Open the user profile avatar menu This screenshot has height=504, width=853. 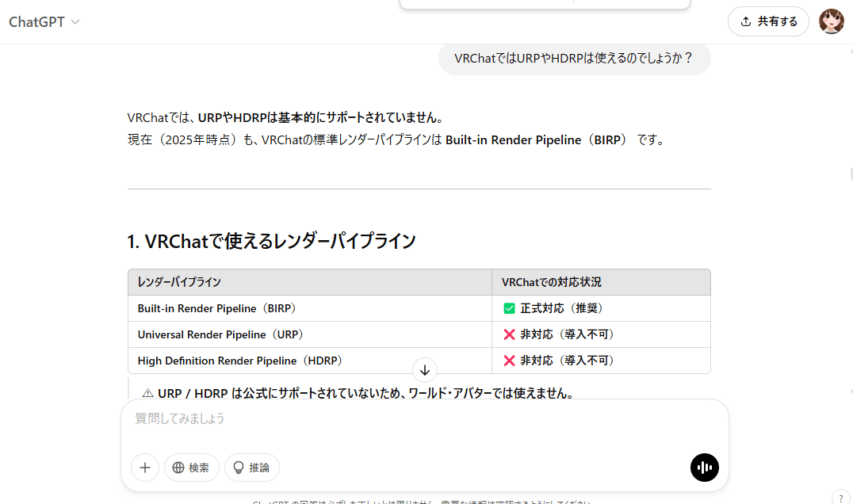(x=832, y=21)
